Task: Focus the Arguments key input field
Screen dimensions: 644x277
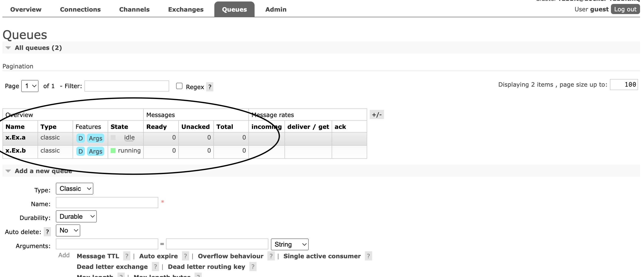Action: (x=107, y=244)
